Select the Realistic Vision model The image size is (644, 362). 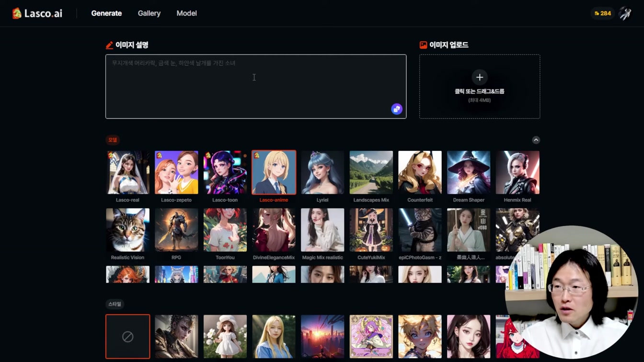tap(127, 230)
